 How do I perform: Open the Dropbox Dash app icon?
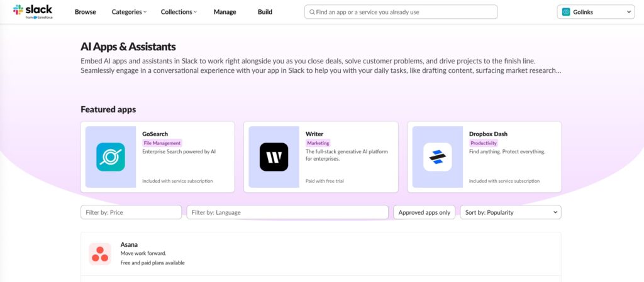[438, 157]
